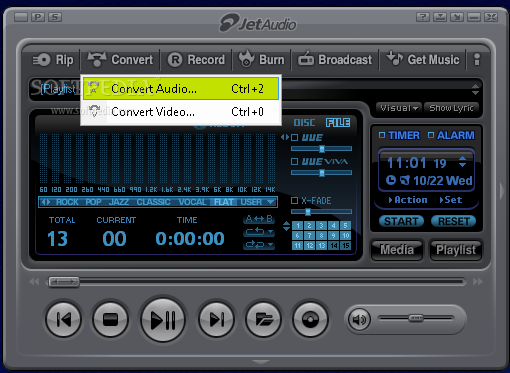Adjust the volume slider
Viewport: 510px width, 373px height.
coord(416,318)
